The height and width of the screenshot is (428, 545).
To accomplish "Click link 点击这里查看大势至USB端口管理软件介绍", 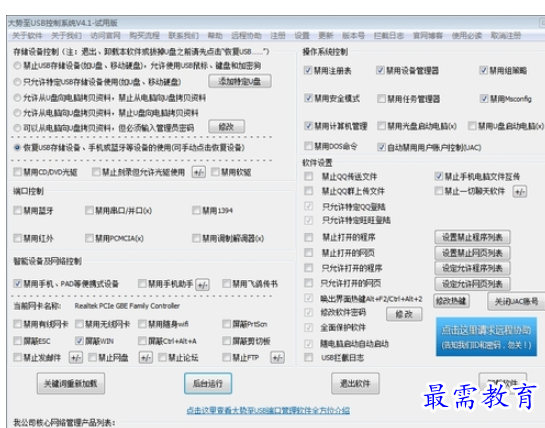I will point(268,410).
